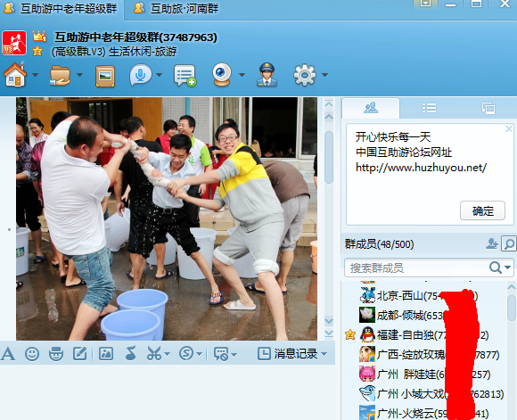The height and width of the screenshot is (420, 517).
Task: Select the list view panel tab
Action: [x=429, y=108]
